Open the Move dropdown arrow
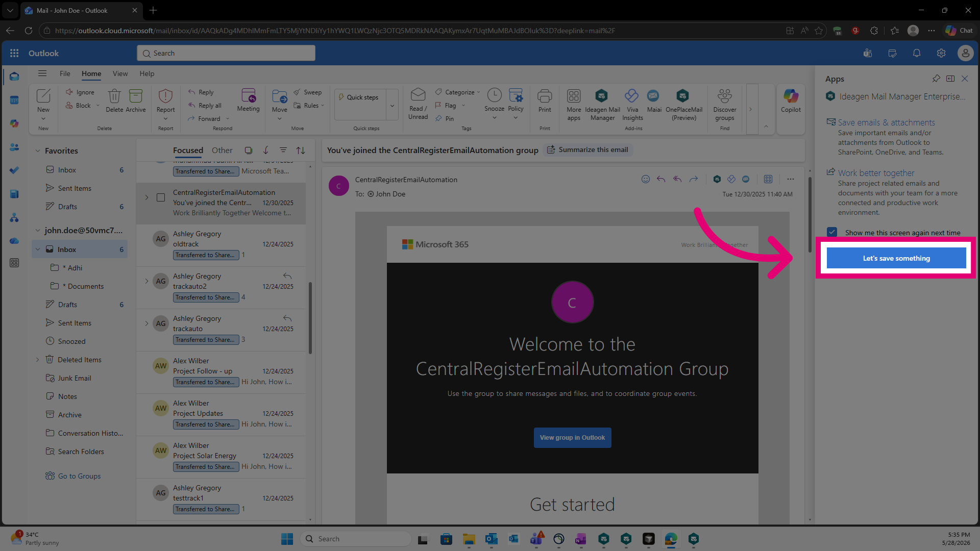This screenshot has width=980, height=551. click(x=280, y=119)
